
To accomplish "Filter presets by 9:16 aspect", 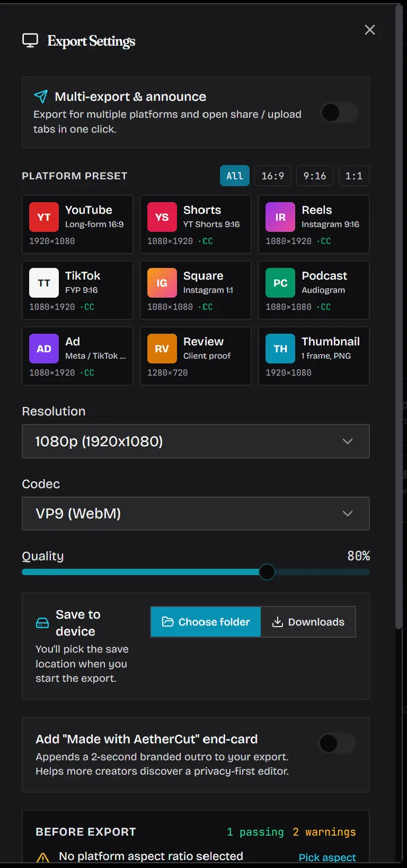I will pyautogui.click(x=315, y=176).
